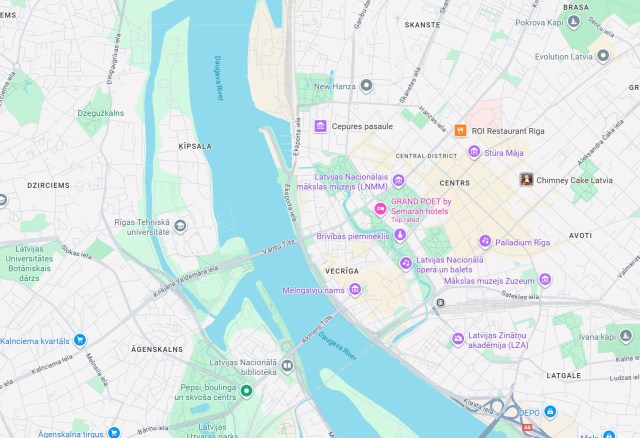The image size is (640, 438).
Task: Click the Cepures pasaule museum pin icon
Action: (320, 127)
